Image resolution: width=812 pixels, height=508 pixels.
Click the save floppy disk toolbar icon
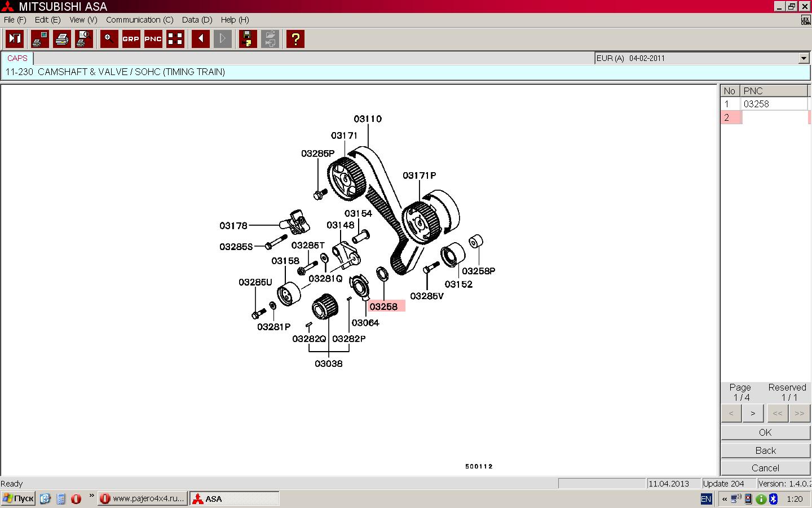[x=248, y=39]
